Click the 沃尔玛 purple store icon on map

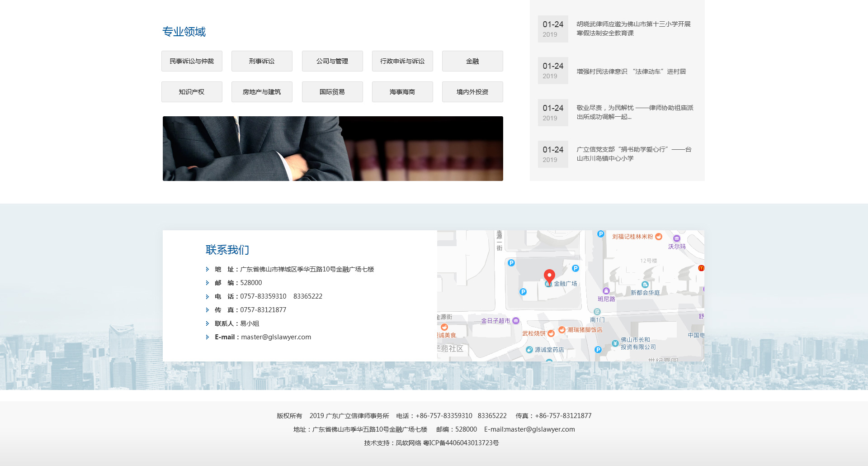pyautogui.click(x=676, y=238)
